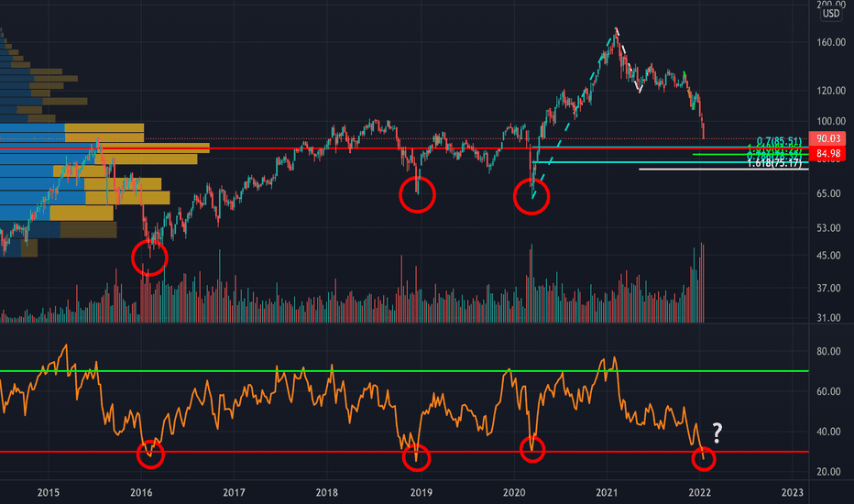854x504 pixels.
Task: Select the question mark text annotation
Action: pyautogui.click(x=717, y=433)
